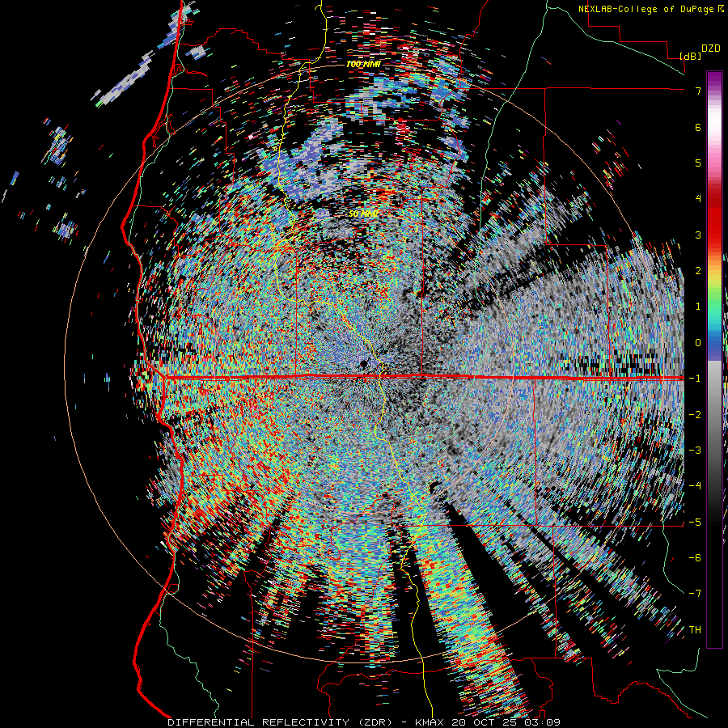The width and height of the screenshot is (728, 728).
Task: Click the 1 tick label on color scale
Action: (x=698, y=307)
